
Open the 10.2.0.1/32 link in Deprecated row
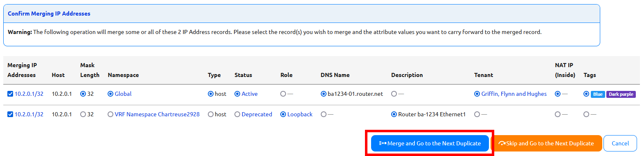coord(29,114)
